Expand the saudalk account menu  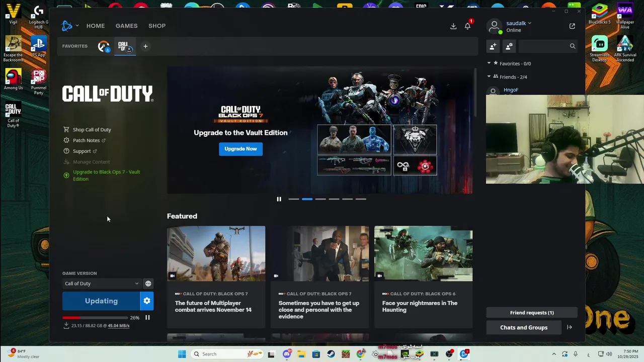[519, 23]
